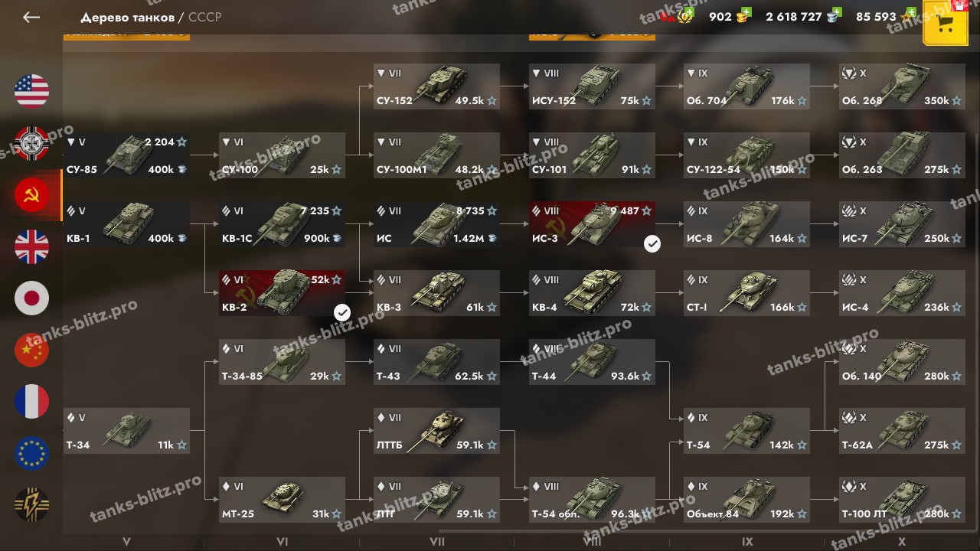Open the shop cart button

coord(946,23)
